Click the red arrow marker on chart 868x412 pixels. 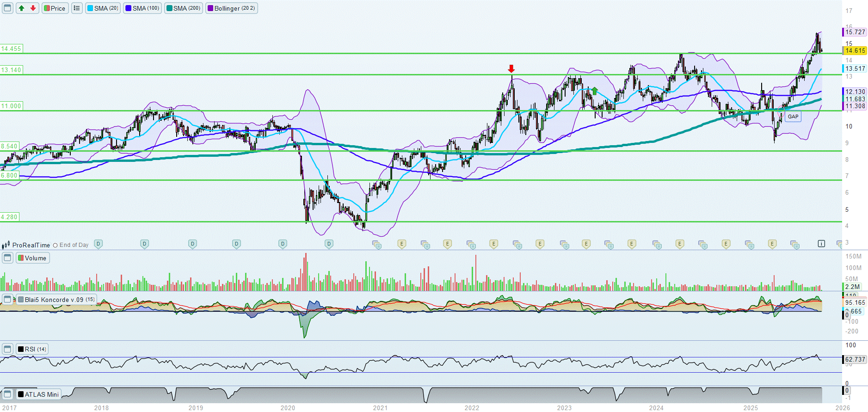pyautogui.click(x=511, y=69)
